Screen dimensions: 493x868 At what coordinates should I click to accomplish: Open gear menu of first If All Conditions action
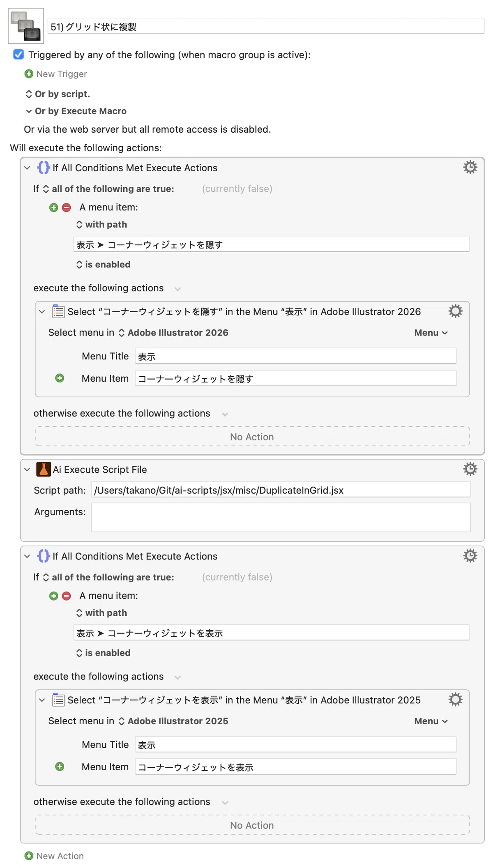tap(470, 167)
